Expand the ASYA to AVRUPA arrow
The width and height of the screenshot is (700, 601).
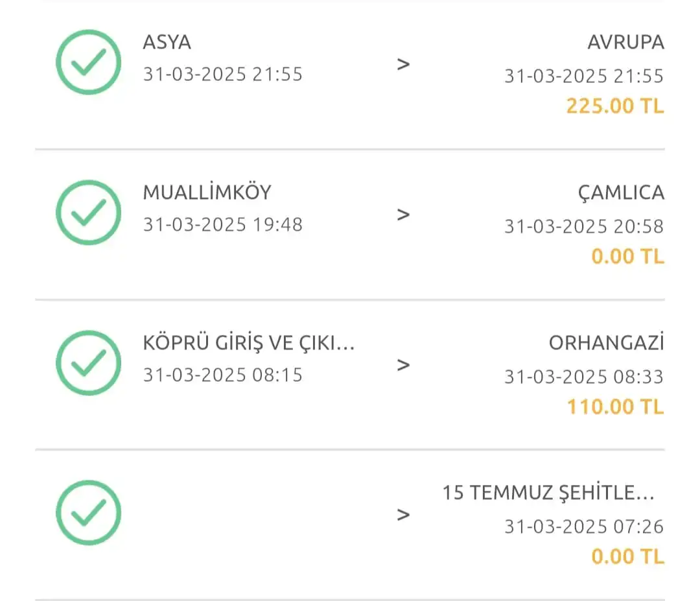pyautogui.click(x=403, y=65)
